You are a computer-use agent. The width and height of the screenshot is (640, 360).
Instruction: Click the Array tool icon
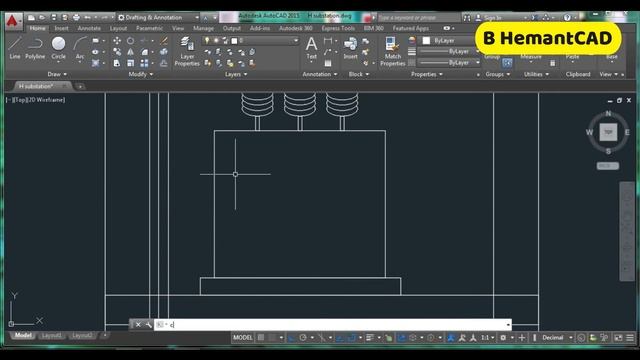point(144,63)
